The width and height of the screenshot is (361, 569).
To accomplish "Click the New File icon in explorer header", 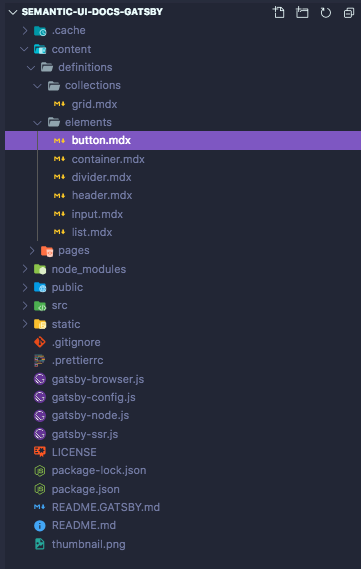I will click(279, 12).
